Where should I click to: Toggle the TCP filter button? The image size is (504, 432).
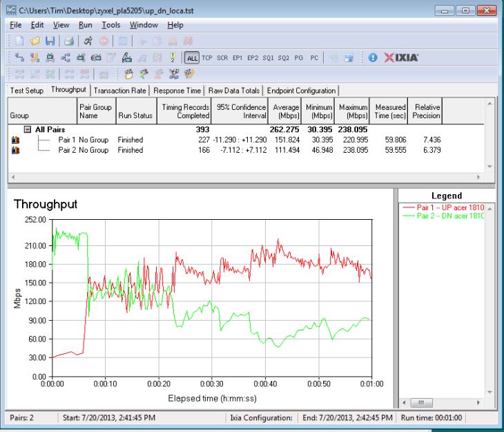click(x=207, y=58)
